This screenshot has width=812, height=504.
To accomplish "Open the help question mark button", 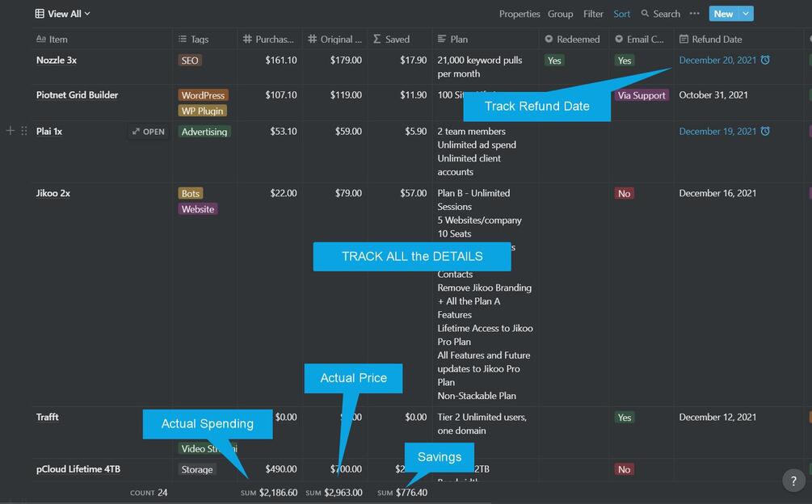I will tap(793, 481).
